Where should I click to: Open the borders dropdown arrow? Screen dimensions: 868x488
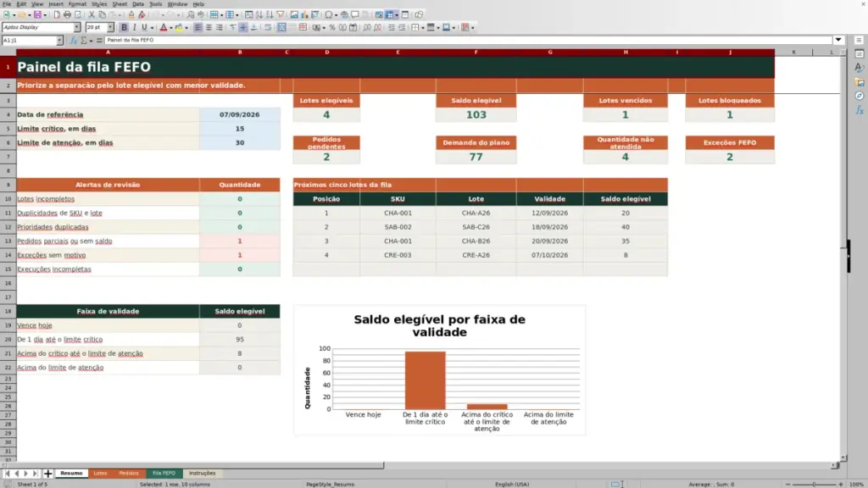(422, 28)
